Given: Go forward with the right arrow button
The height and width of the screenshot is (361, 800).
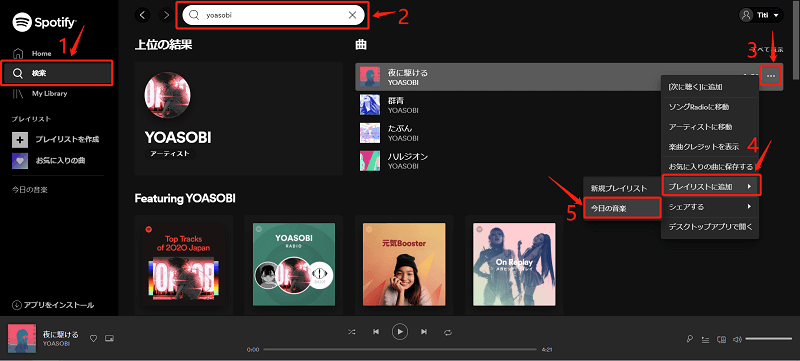Looking at the screenshot, I should click(x=166, y=15).
